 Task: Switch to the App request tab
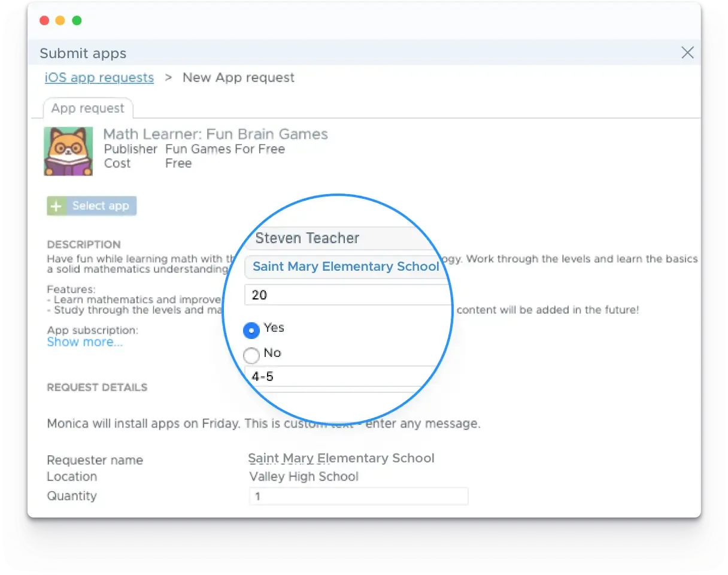click(88, 108)
